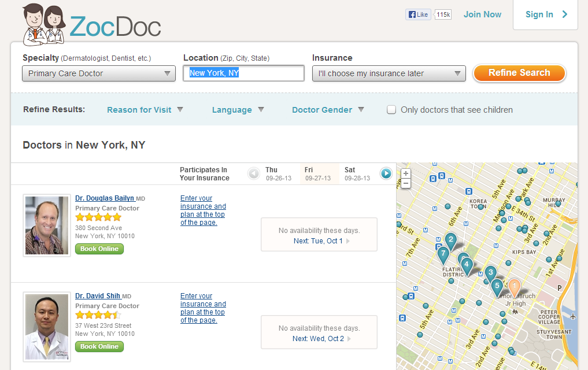Image resolution: width=588 pixels, height=370 pixels.
Task: Click the 'Doctors in New York, NY' heading
Action: pos(84,145)
